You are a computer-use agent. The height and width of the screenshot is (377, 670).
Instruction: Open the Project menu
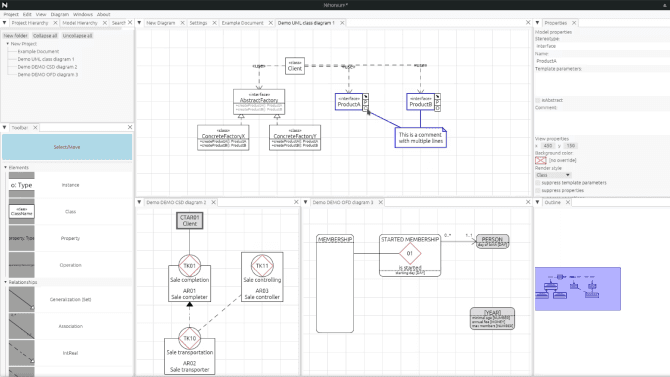(x=11, y=15)
